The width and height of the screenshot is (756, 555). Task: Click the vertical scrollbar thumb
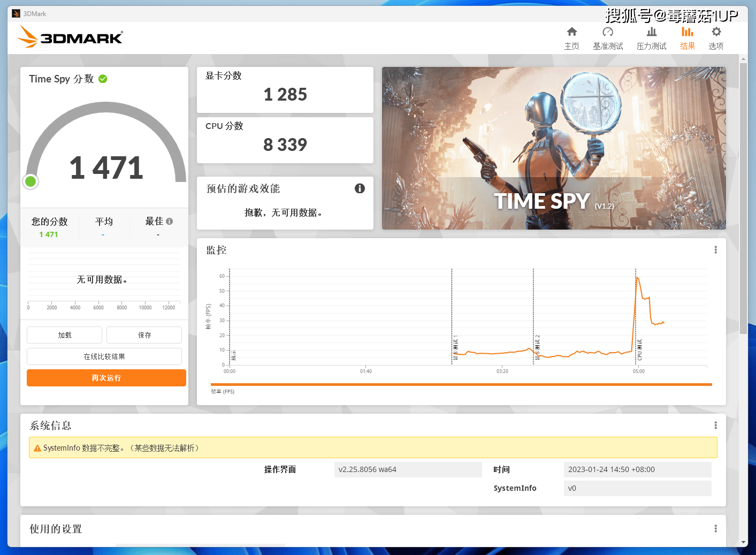tap(743, 198)
